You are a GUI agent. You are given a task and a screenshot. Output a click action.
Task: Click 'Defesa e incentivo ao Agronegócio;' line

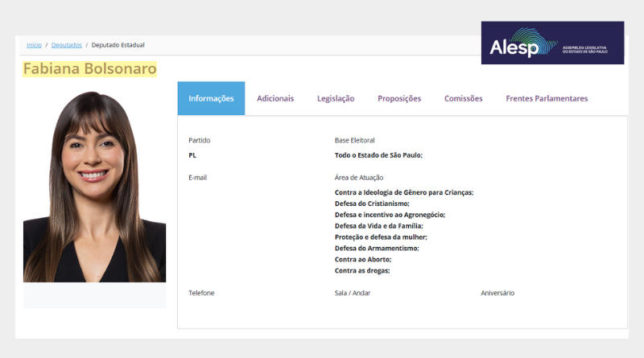click(390, 215)
